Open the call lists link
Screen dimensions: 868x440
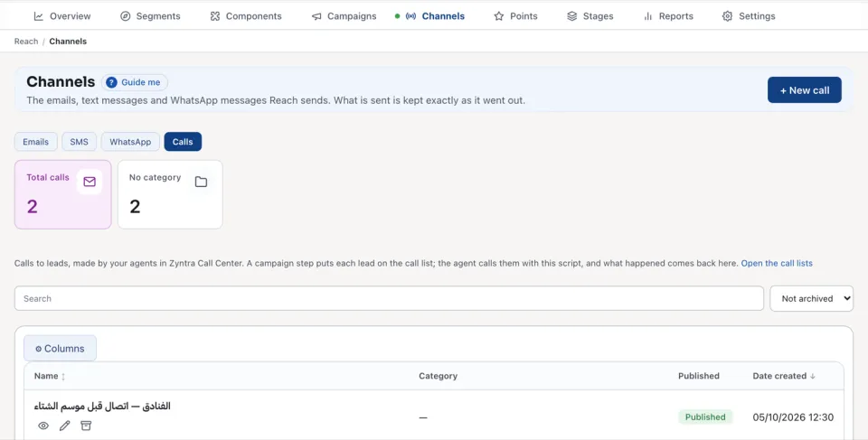[777, 264]
